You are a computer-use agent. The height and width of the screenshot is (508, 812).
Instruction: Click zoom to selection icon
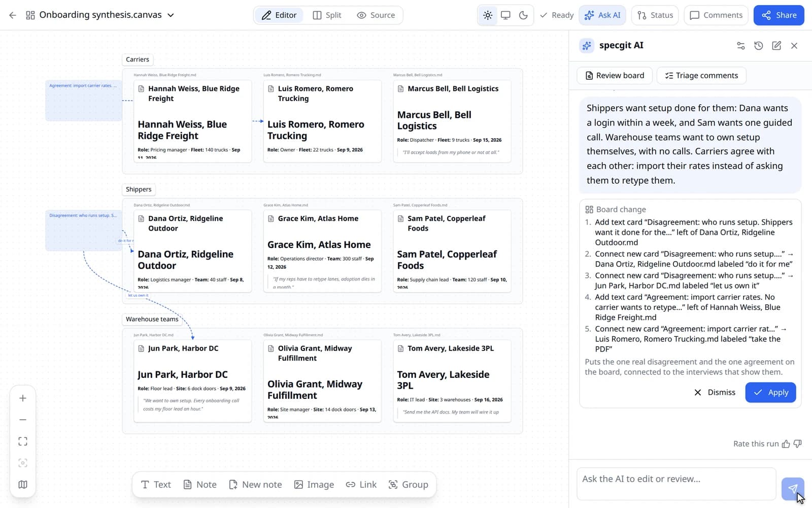[23, 463]
